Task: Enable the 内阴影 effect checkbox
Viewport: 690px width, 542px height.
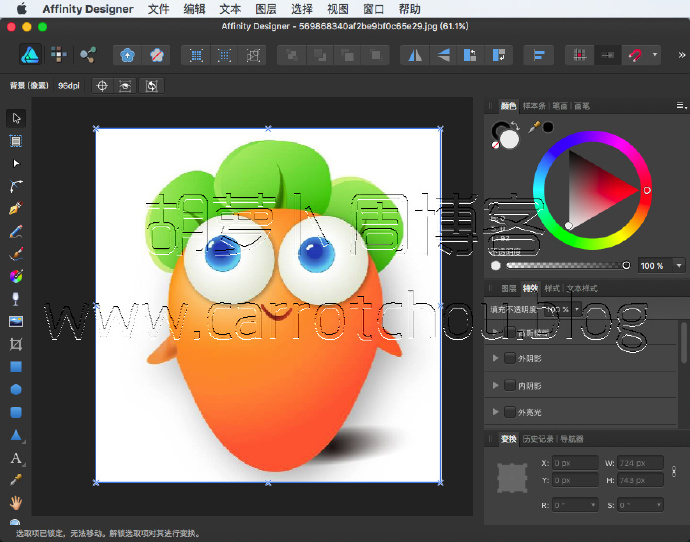Action: (510, 385)
